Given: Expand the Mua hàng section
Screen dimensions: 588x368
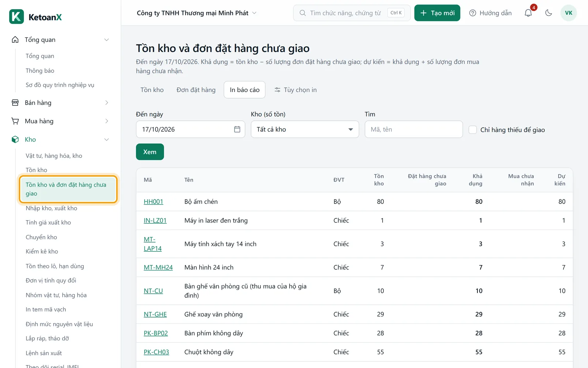Looking at the screenshot, I should 107,121.
